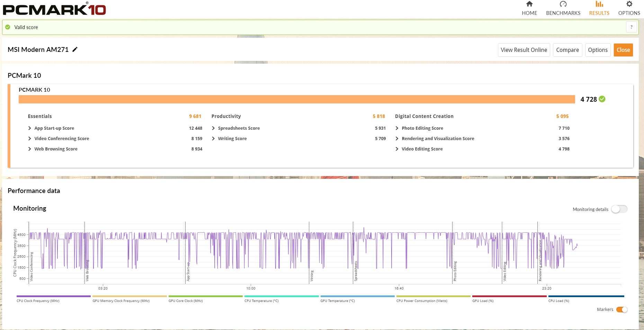
Task: Click the Photo Editing chart marker
Action: click(455, 271)
